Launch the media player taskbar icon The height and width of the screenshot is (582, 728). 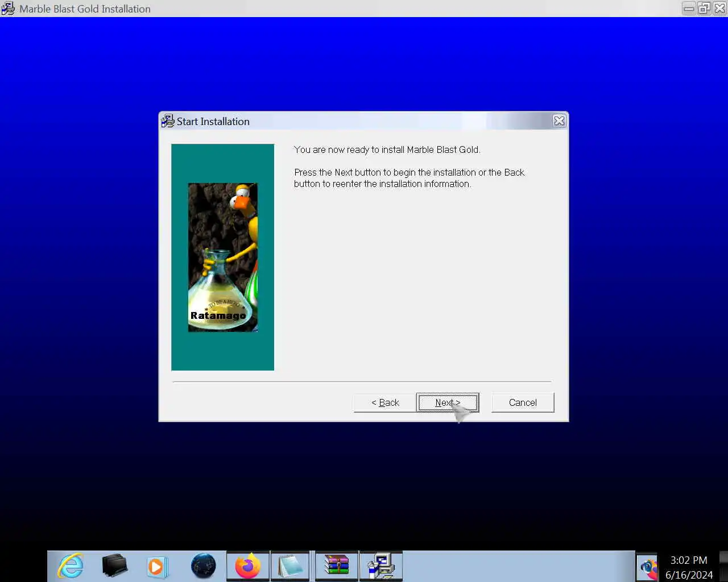[x=157, y=567]
